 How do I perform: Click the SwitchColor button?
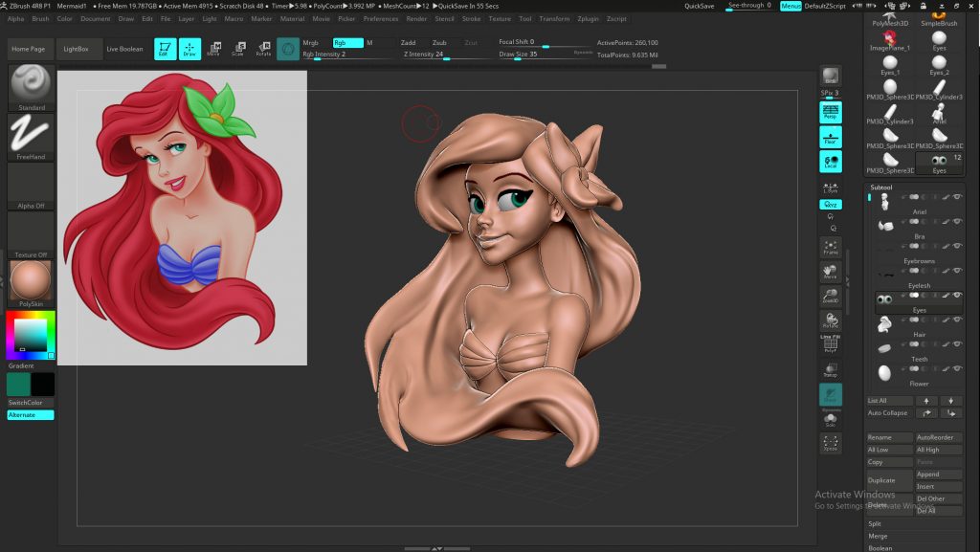31,402
